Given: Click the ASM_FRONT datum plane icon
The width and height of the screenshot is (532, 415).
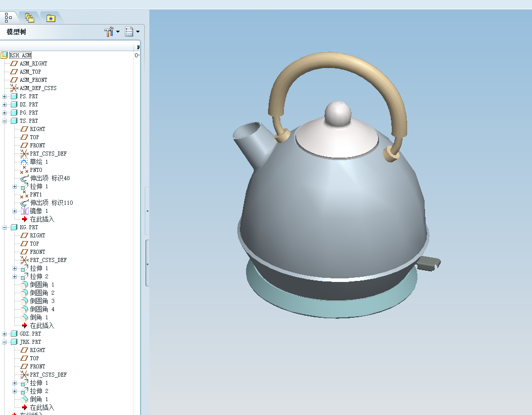Looking at the screenshot, I should click(x=14, y=80).
